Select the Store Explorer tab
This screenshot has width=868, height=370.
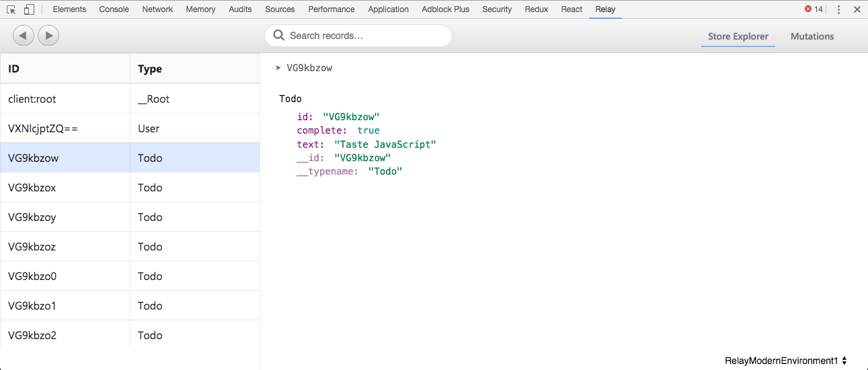[x=738, y=36]
